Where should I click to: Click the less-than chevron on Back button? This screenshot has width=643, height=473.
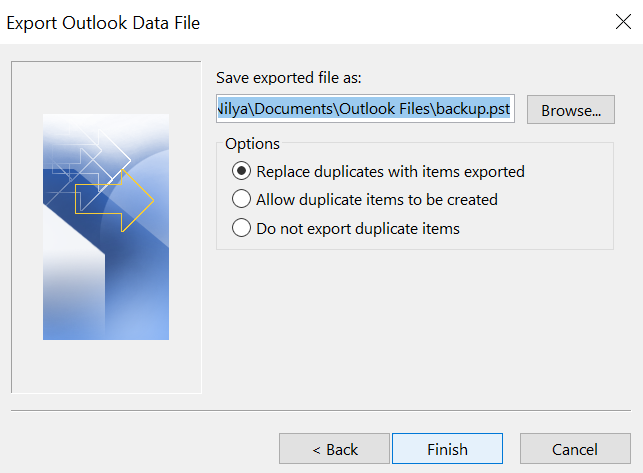point(316,450)
